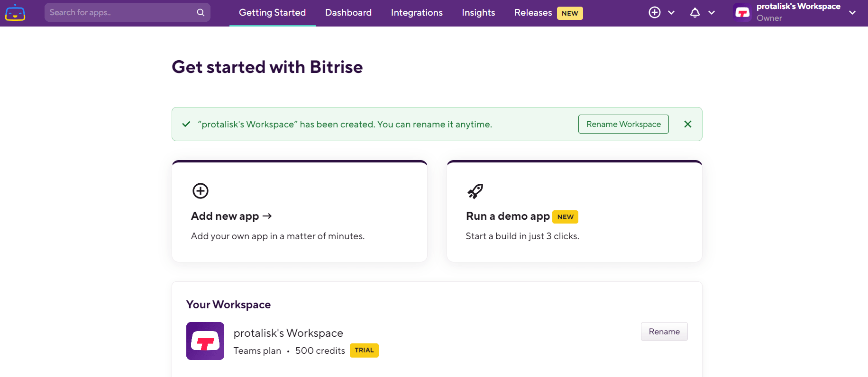The width and height of the screenshot is (868, 377).
Task: Click the Rename Workspace button
Action: (x=623, y=124)
